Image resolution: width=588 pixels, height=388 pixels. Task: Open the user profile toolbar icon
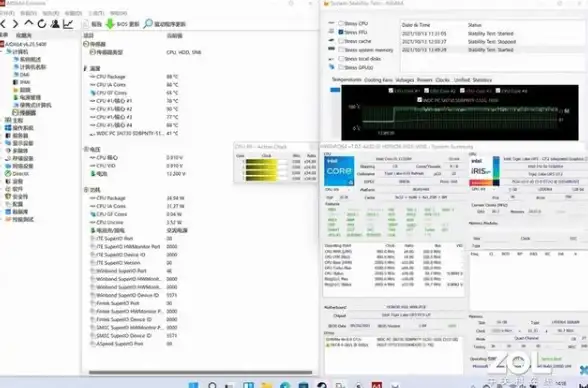[55, 24]
